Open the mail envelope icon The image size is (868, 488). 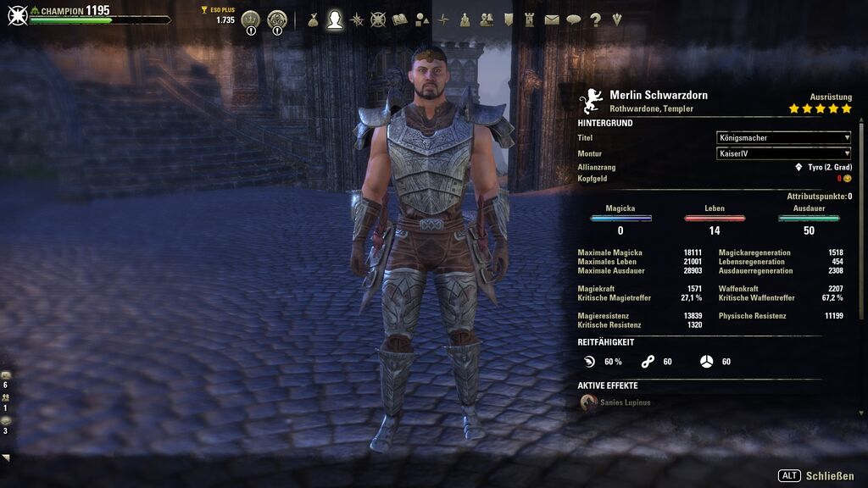(x=551, y=20)
